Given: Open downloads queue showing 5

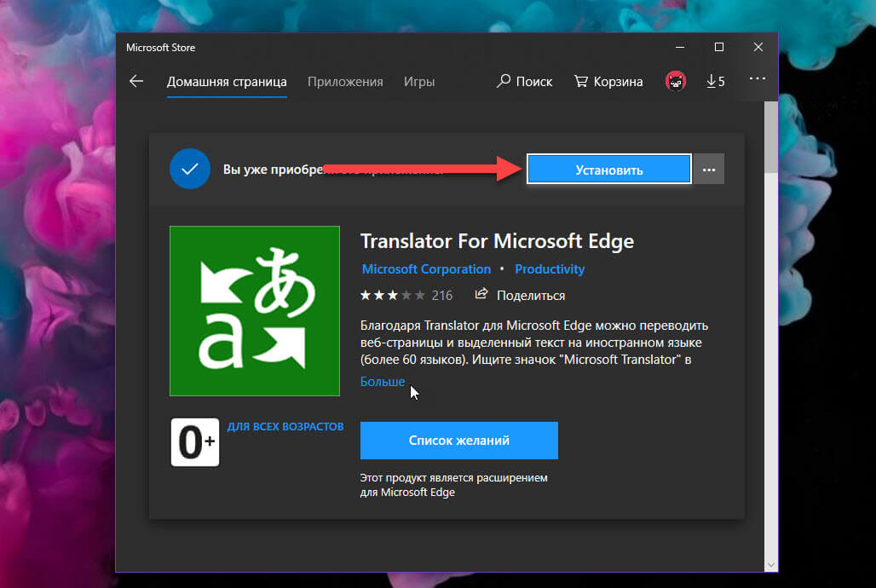Looking at the screenshot, I should (x=715, y=82).
